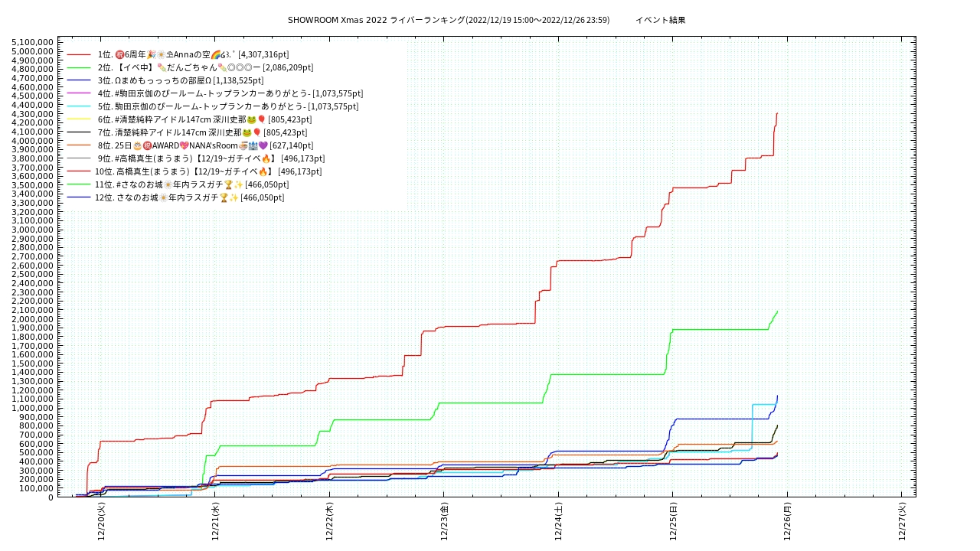
Task: Click the 12/26(月) date label on x-axis
Action: click(x=788, y=522)
